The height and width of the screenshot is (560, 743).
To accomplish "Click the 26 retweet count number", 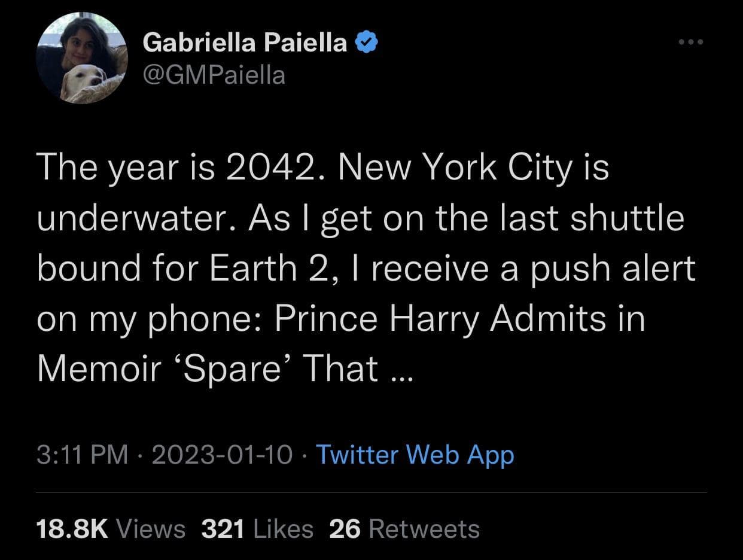I will pyautogui.click(x=345, y=529).
